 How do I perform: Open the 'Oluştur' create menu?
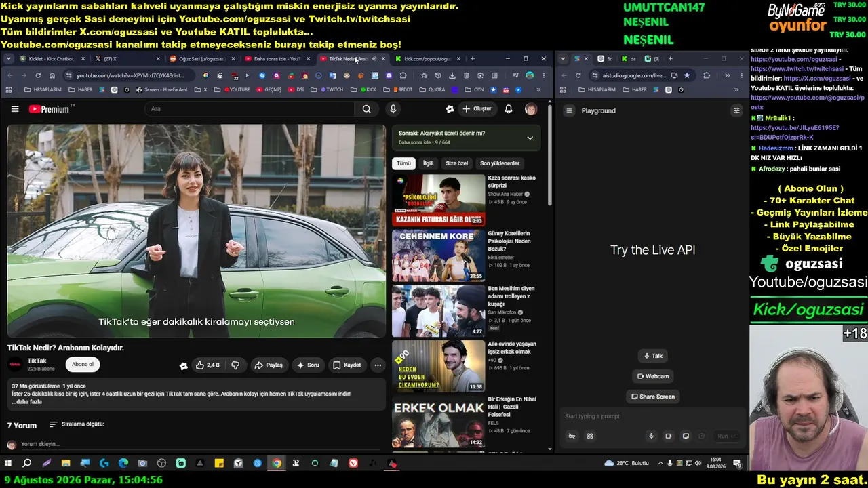tap(477, 109)
